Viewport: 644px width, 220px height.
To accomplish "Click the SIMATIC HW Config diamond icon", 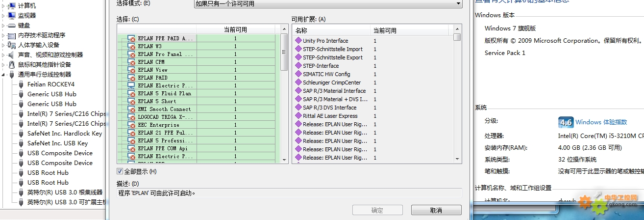I will (297, 74).
